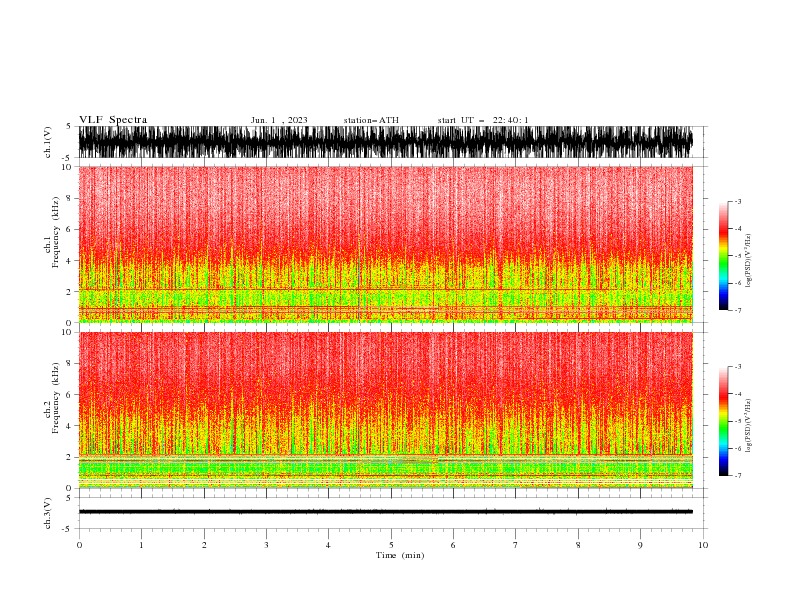792x612 pixels.
Task: Click the time axis tick label '9'
Action: pyautogui.click(x=640, y=545)
